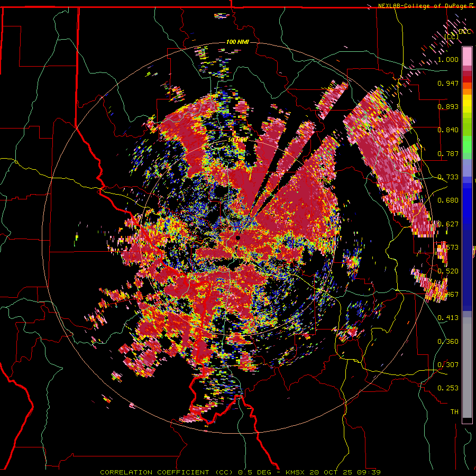Click the bright green legend swatch
Screen dimensions: 476x476
click(467, 144)
